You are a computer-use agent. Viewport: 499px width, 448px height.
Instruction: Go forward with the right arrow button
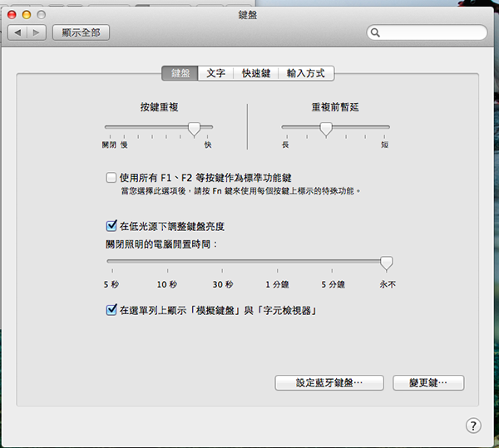click(x=37, y=32)
